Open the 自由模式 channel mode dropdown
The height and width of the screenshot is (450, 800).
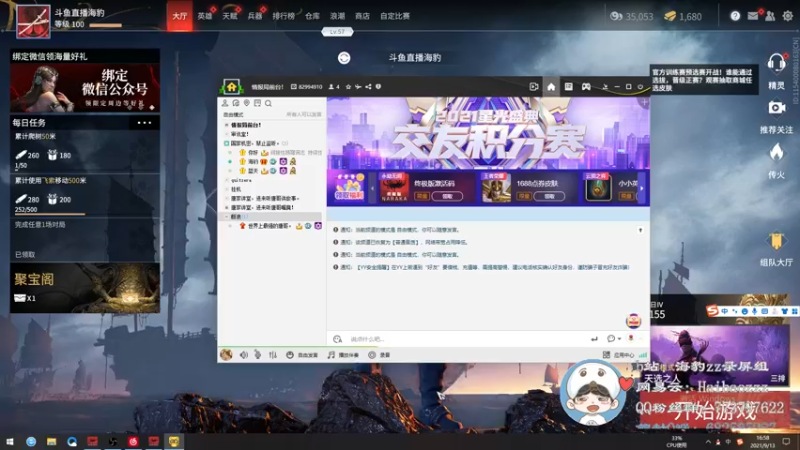[233, 115]
